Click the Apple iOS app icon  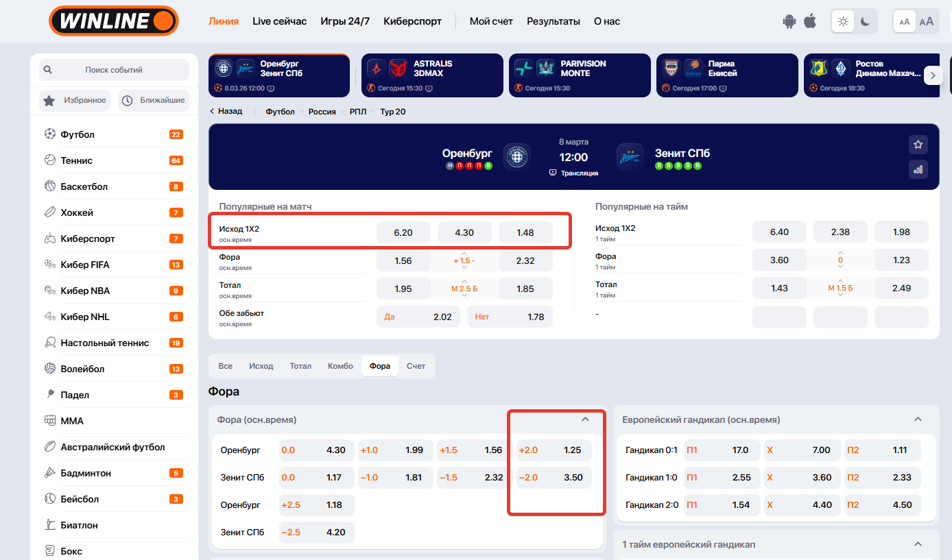tap(810, 21)
